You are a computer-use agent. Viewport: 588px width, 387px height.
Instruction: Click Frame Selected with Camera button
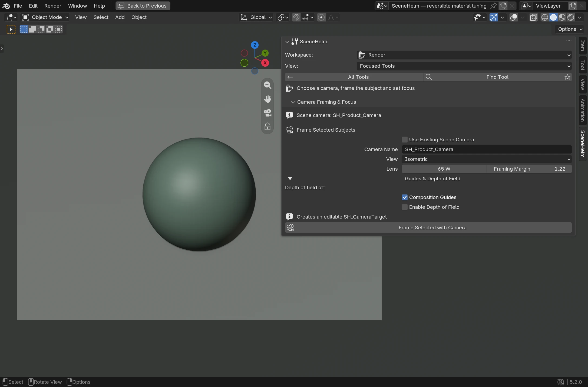click(428, 228)
